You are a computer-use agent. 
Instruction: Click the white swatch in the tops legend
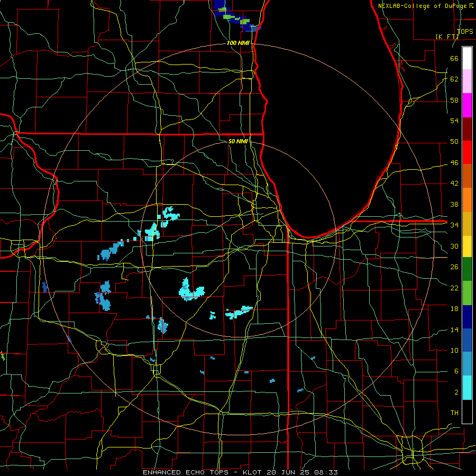[x=467, y=58]
